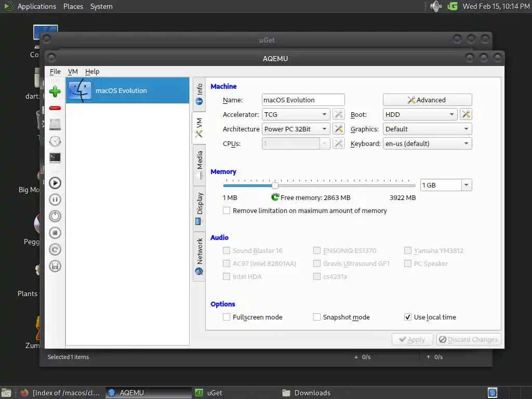Image resolution: width=532 pixels, height=399 pixels.
Task: Reset the VM with the circular arrow icon
Action: [55, 249]
